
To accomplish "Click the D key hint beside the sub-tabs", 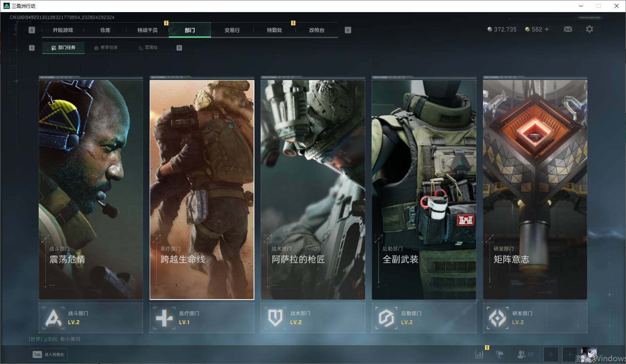I will pyautogui.click(x=179, y=48).
